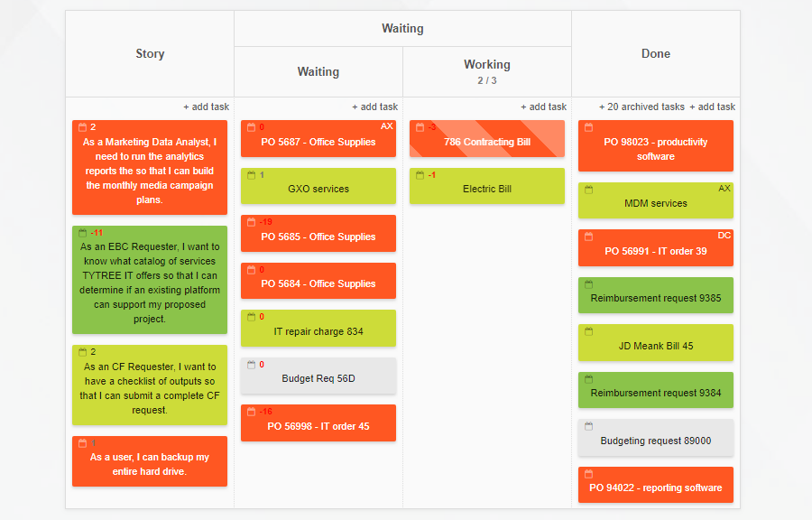Click AX assignee badge on PO 5687 card
The height and width of the screenshot is (520, 812).
(x=387, y=126)
